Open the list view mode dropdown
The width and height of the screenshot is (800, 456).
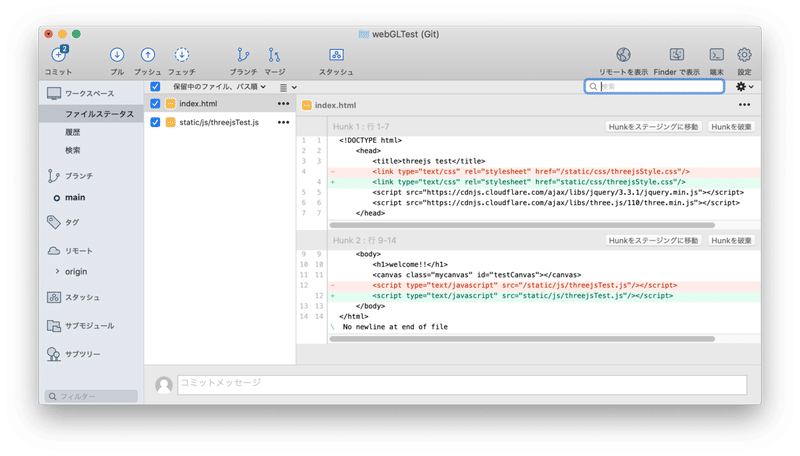[288, 87]
